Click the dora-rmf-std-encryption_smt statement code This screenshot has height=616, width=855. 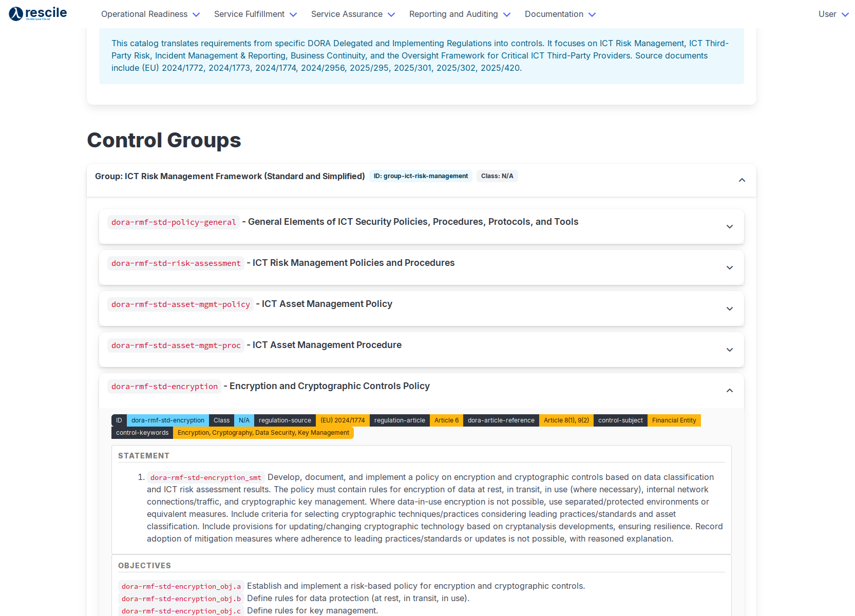[205, 478]
